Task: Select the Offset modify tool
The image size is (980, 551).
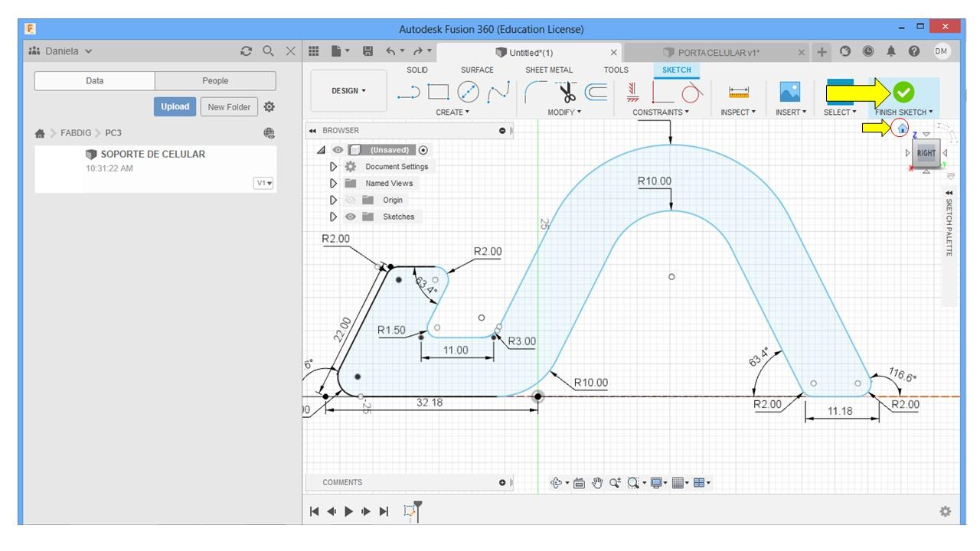Action: [x=596, y=93]
